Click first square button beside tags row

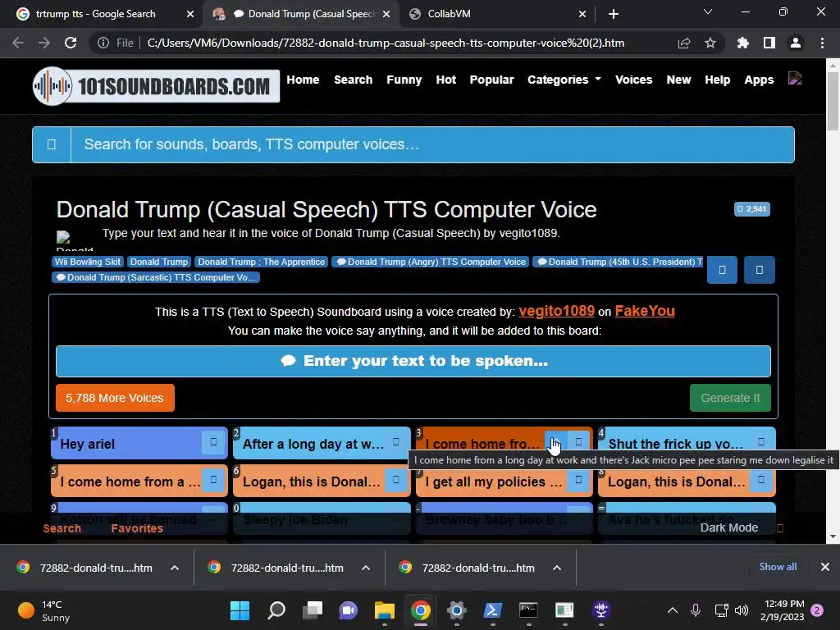(x=722, y=269)
